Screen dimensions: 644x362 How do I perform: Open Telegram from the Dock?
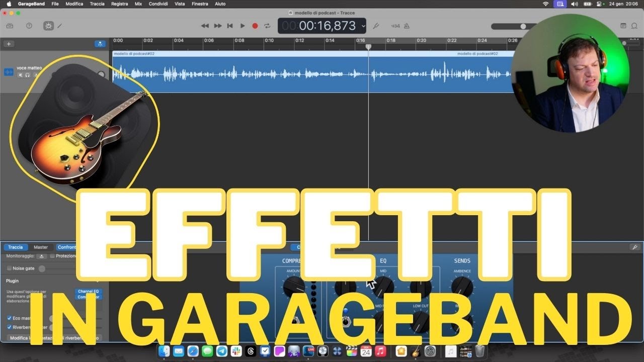point(222,351)
